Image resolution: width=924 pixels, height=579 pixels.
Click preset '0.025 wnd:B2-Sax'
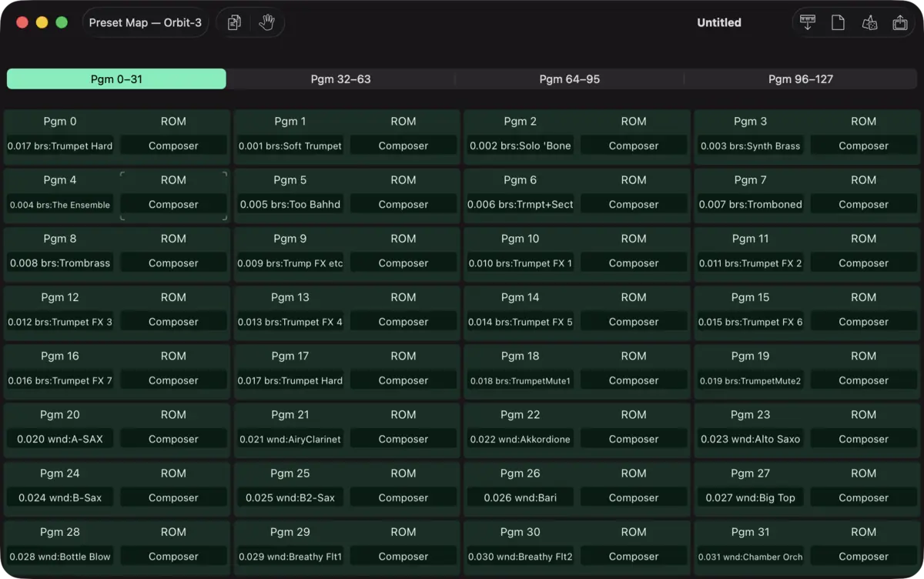[290, 497]
